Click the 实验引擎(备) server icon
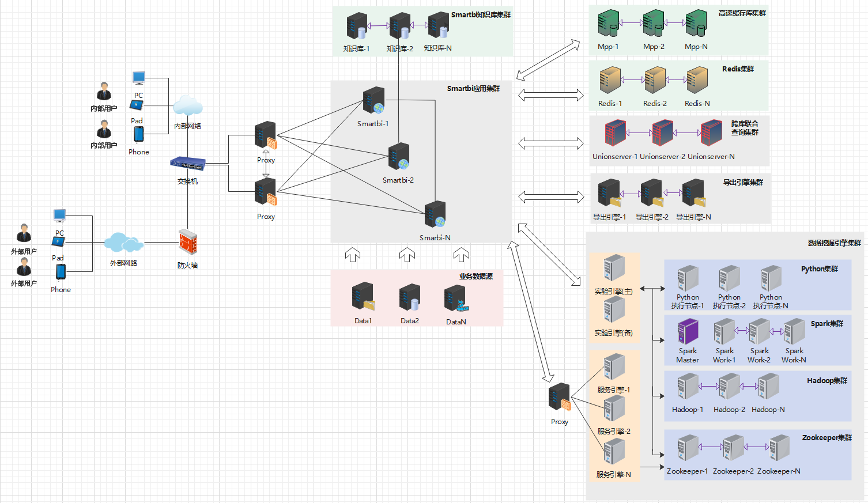The width and height of the screenshot is (868, 503). click(614, 309)
